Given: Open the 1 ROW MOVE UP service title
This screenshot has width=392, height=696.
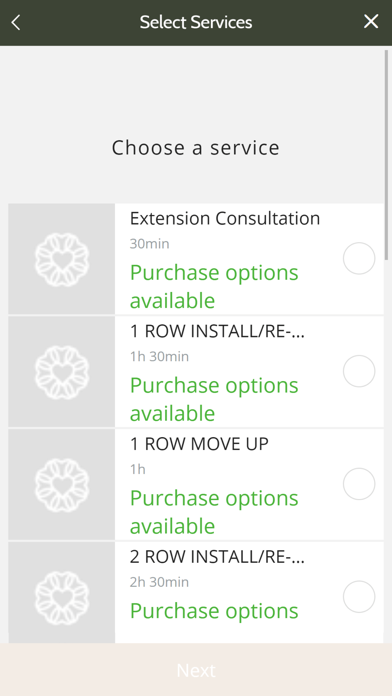Looking at the screenshot, I should pyautogui.click(x=199, y=444).
